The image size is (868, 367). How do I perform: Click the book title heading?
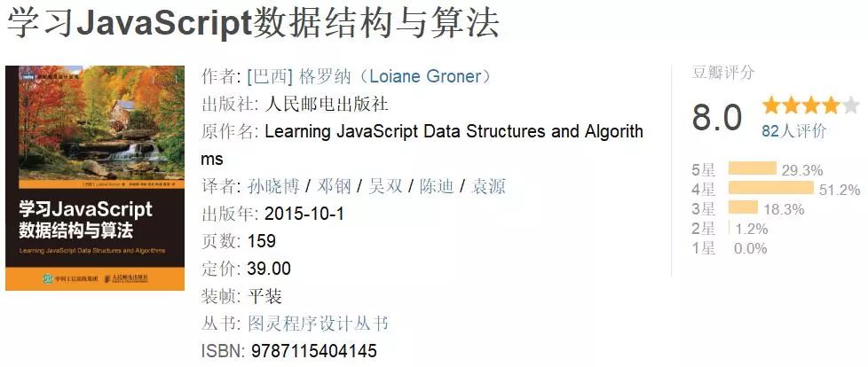click(252, 25)
